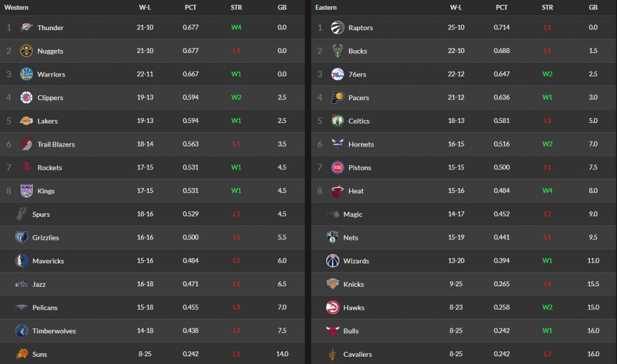Click the Mavericks team logo
The width and height of the screenshot is (617, 364).
[22, 261]
